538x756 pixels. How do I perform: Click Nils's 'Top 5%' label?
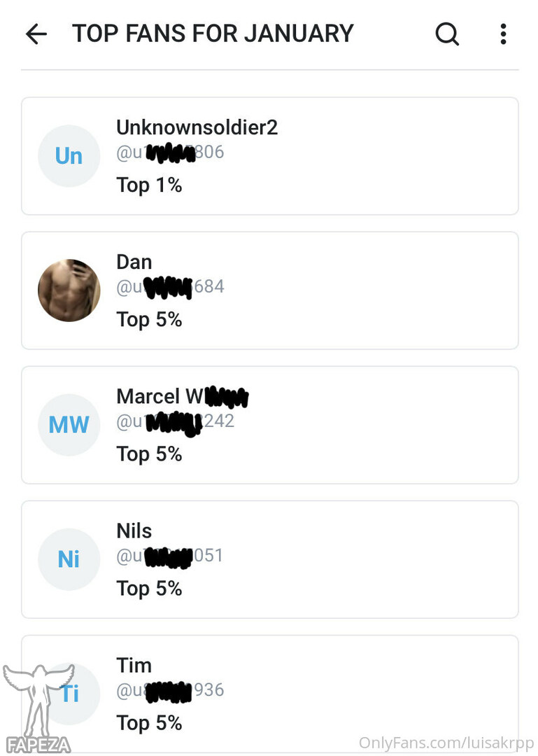click(x=149, y=589)
